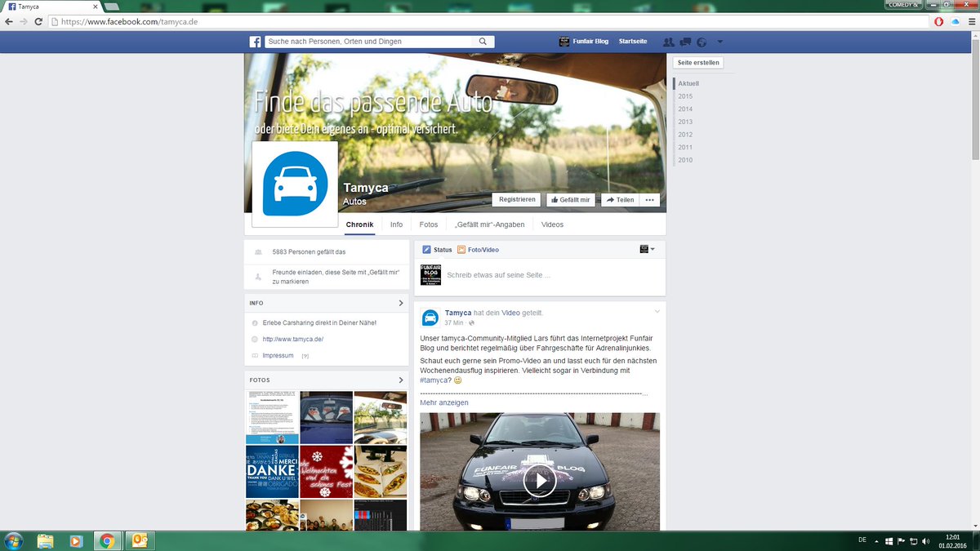Viewport: 980px width, 551px height.
Task: Click the browser back arrow
Action: tap(9, 22)
